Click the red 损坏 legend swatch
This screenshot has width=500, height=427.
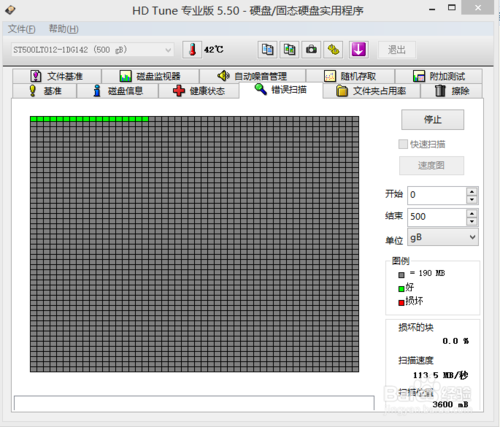(x=401, y=302)
